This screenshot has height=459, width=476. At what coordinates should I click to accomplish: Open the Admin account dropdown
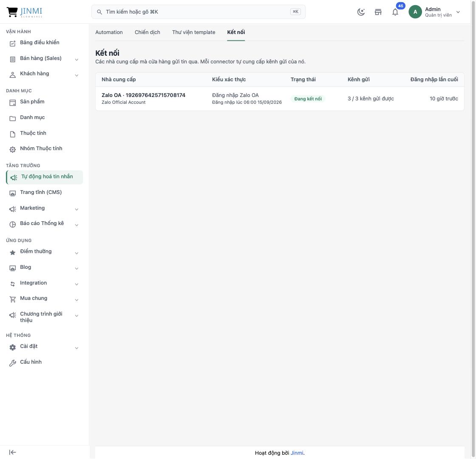coord(434,12)
